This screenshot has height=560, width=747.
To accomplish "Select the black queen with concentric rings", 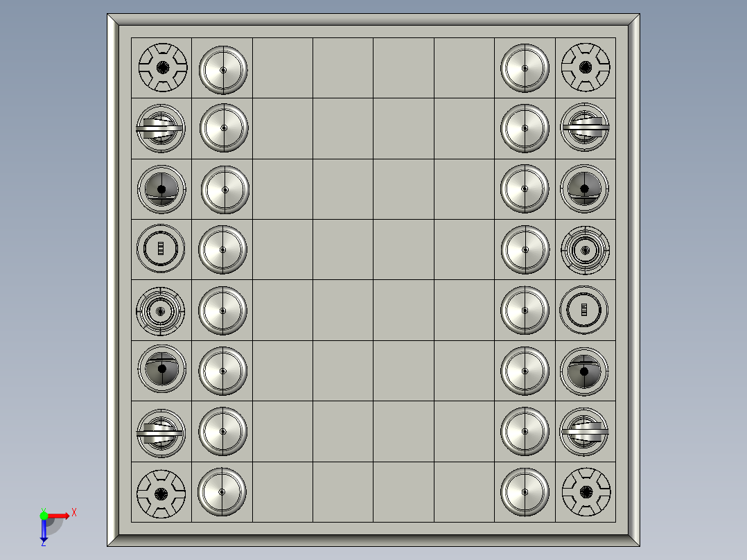I will [x=586, y=249].
